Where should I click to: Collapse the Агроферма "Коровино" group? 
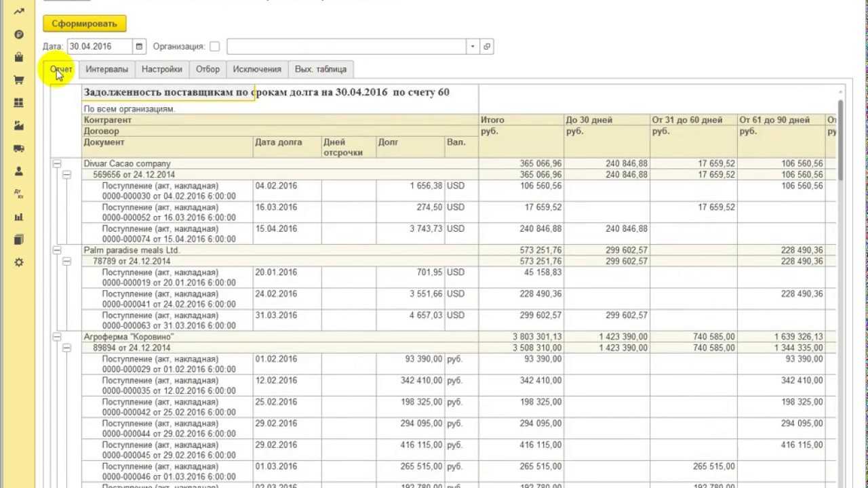(x=57, y=338)
